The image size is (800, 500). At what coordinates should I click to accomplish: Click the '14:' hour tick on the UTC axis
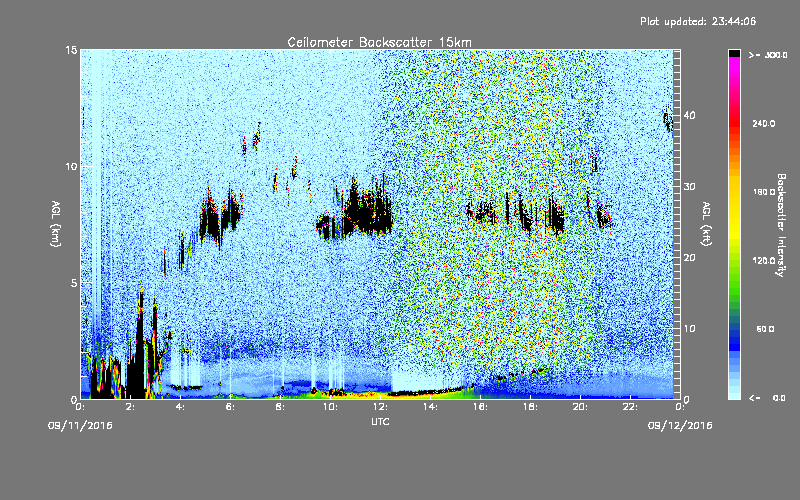click(x=430, y=407)
